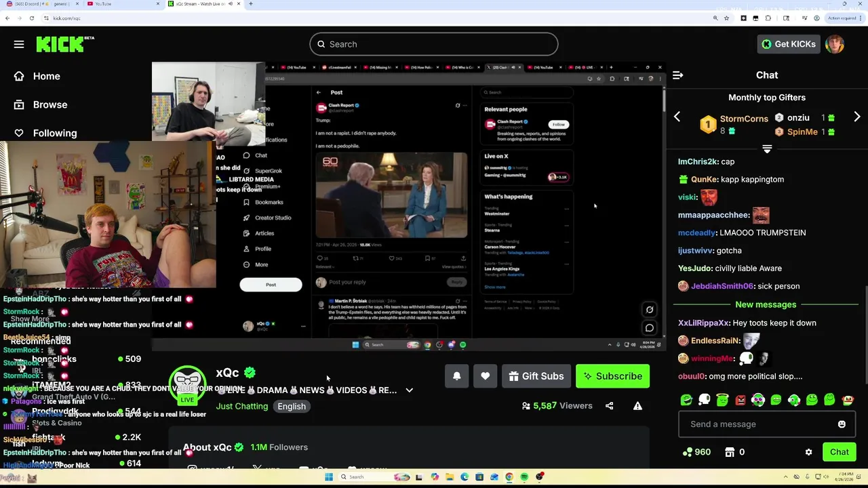
Task: Open StormCorns gifter profile
Action: pos(744,119)
